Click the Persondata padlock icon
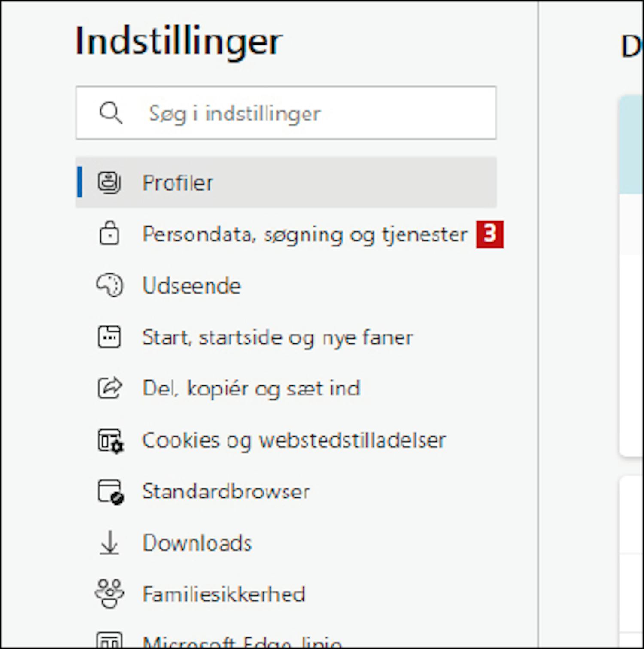This screenshot has height=649, width=644. tap(109, 233)
